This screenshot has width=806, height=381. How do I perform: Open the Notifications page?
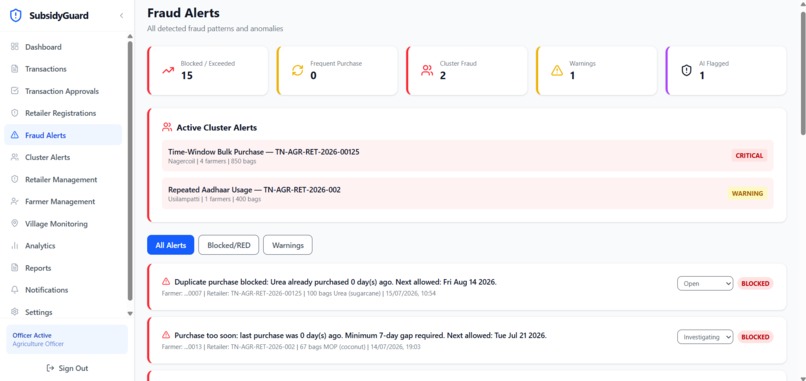point(63,290)
